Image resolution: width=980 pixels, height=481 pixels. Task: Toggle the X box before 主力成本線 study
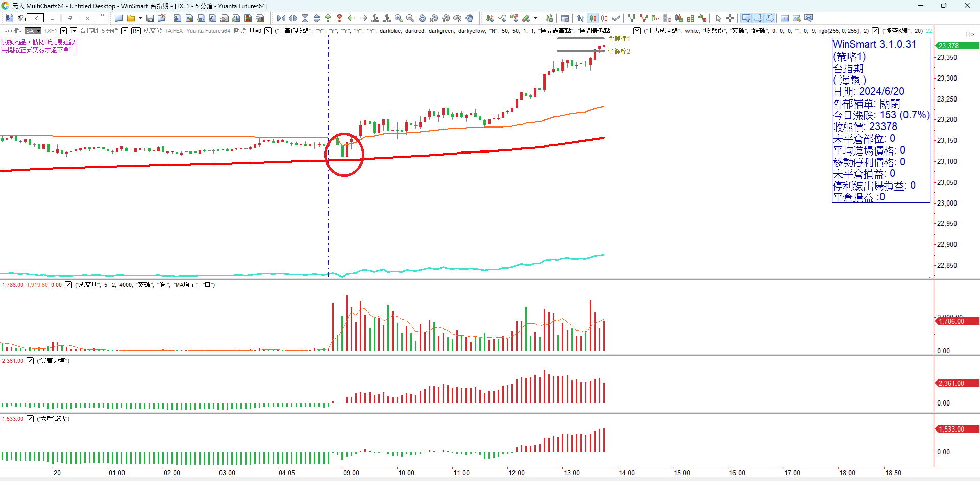point(637,31)
